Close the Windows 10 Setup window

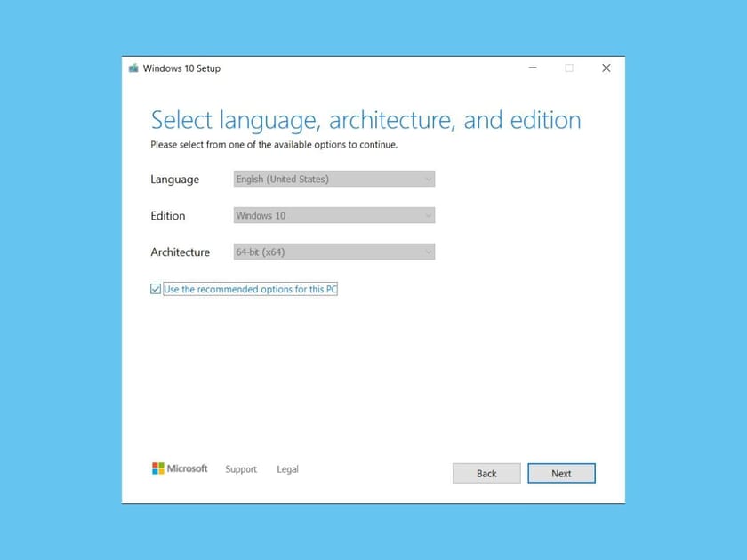[x=606, y=68]
